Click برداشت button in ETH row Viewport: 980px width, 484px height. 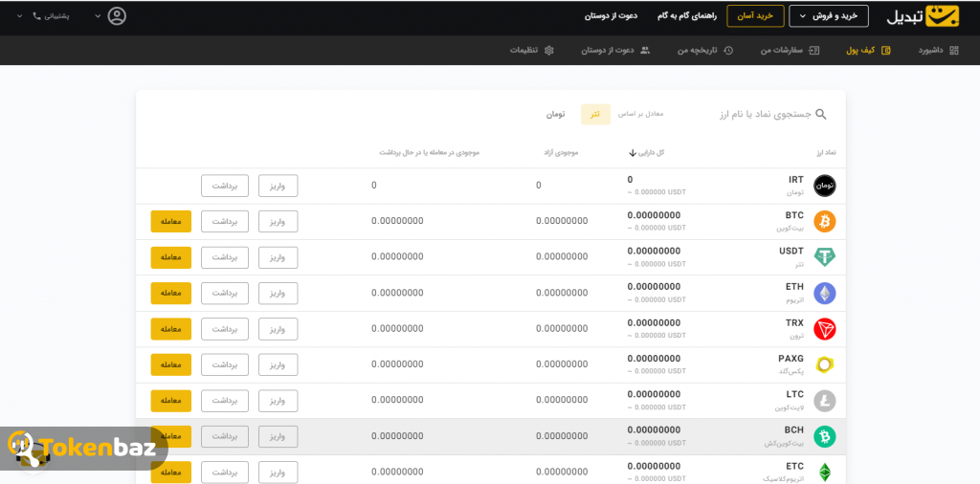point(224,293)
